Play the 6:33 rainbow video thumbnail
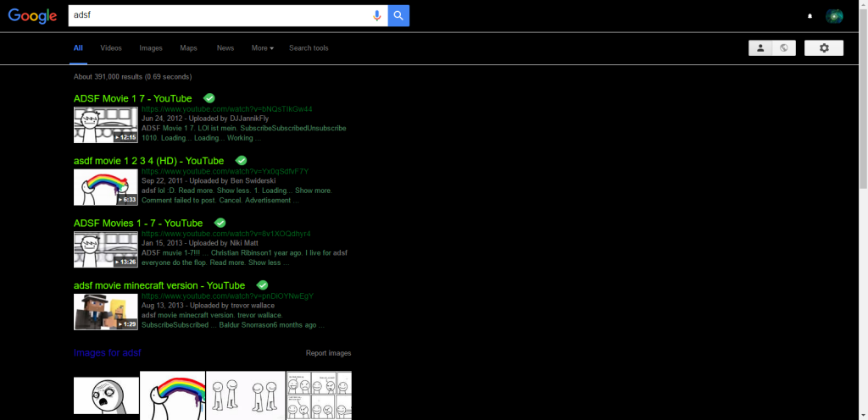This screenshot has height=420, width=868. tap(106, 187)
